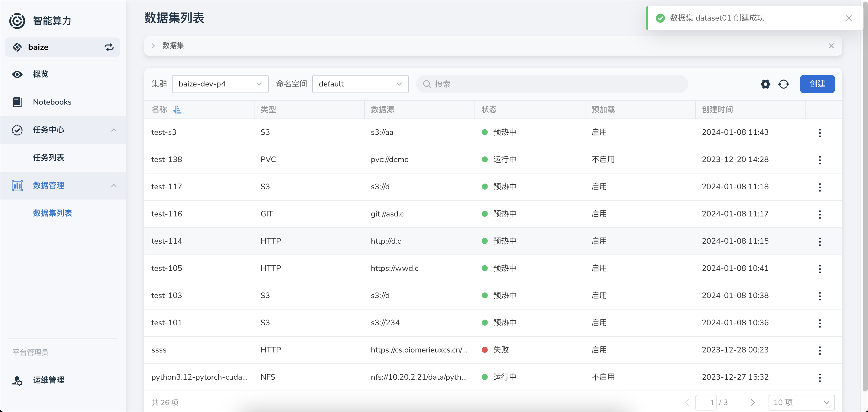Refresh the dataset list
The height and width of the screenshot is (412, 868).
[x=783, y=84]
